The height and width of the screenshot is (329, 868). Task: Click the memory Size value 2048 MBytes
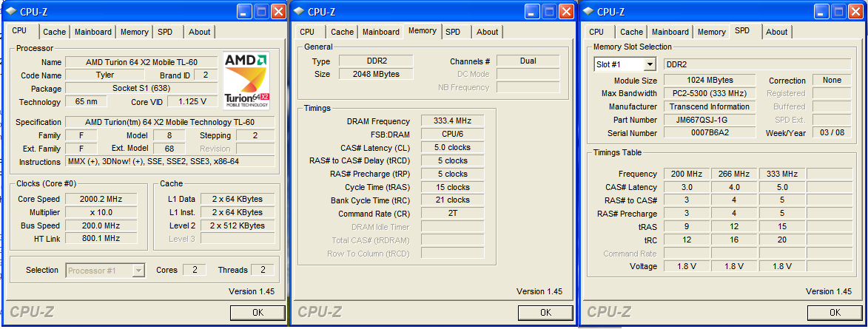click(x=376, y=74)
